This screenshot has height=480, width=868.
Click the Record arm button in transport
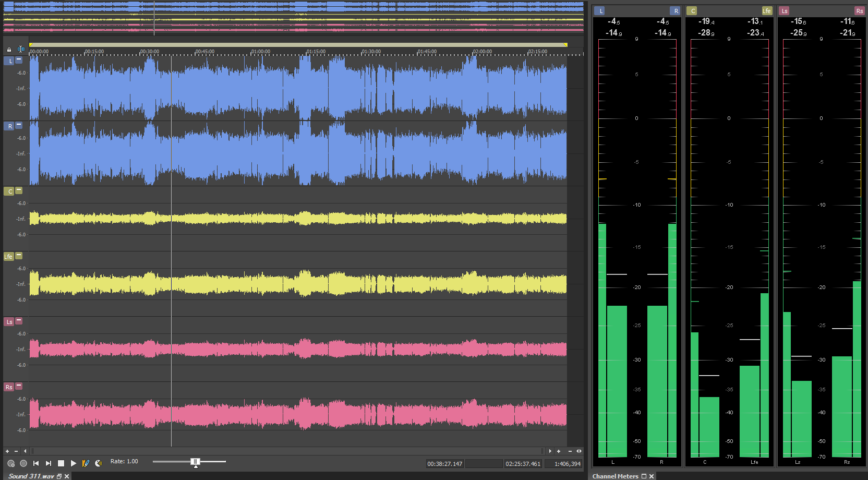point(11,463)
